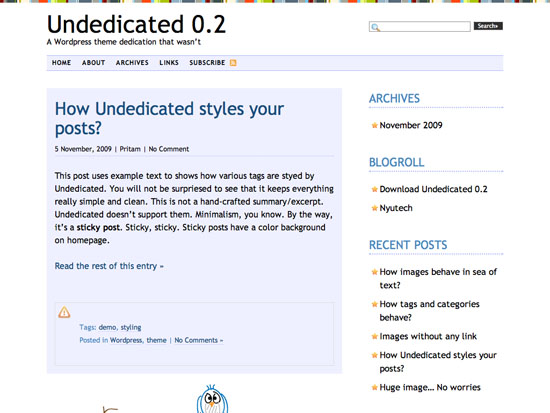Open the theme category link

pos(156,340)
